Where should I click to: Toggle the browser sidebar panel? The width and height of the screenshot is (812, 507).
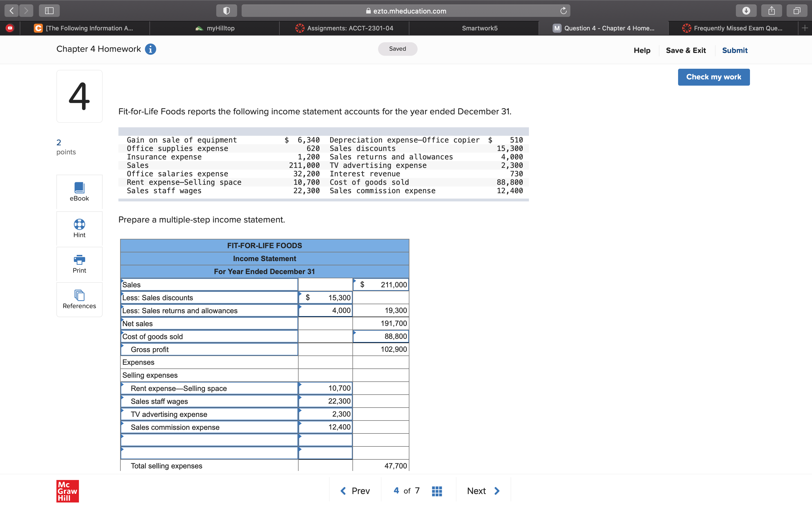49,11
